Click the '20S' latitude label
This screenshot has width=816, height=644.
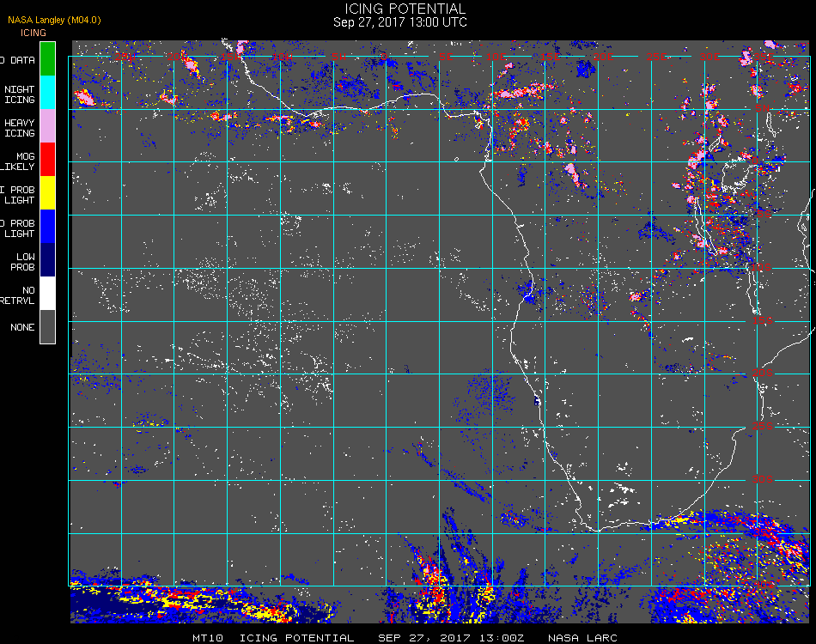(x=763, y=373)
